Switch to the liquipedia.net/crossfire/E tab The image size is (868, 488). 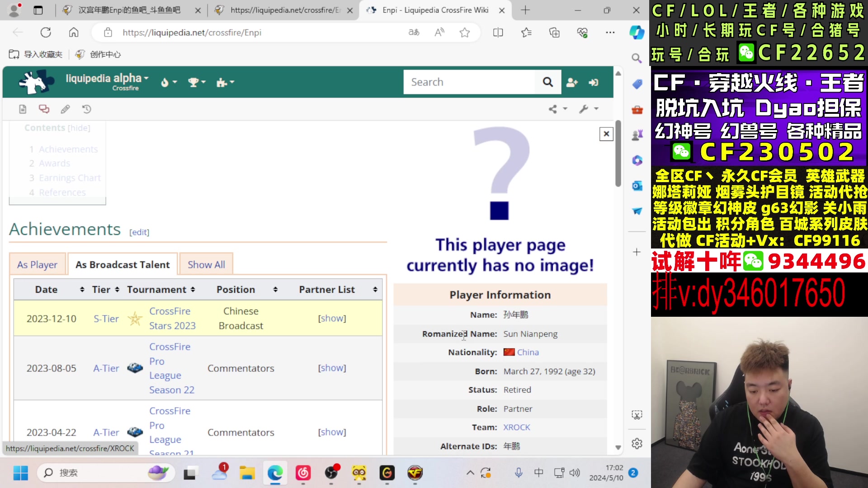(283, 10)
